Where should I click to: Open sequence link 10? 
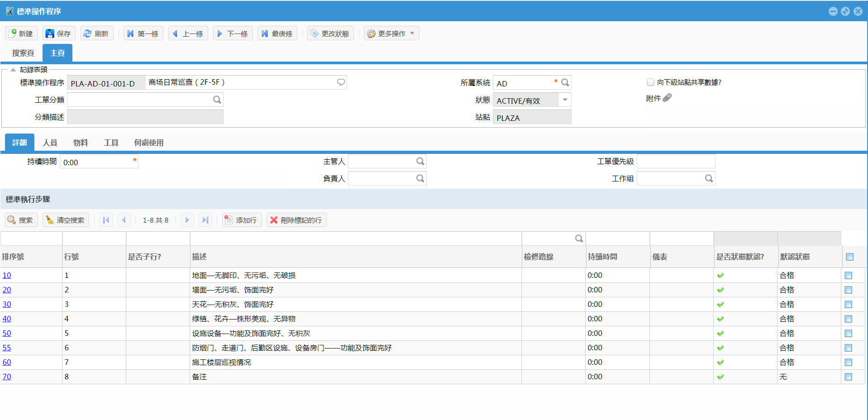coord(7,275)
